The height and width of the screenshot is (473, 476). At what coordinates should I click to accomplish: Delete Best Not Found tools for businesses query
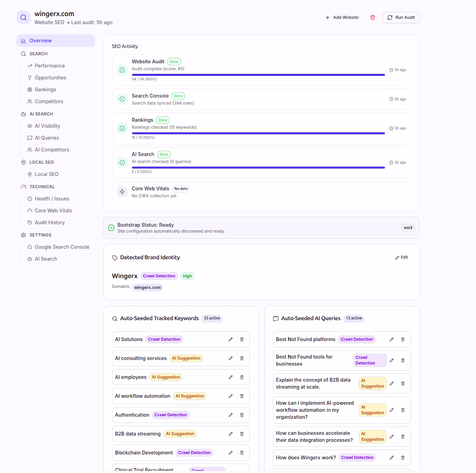coord(403,361)
